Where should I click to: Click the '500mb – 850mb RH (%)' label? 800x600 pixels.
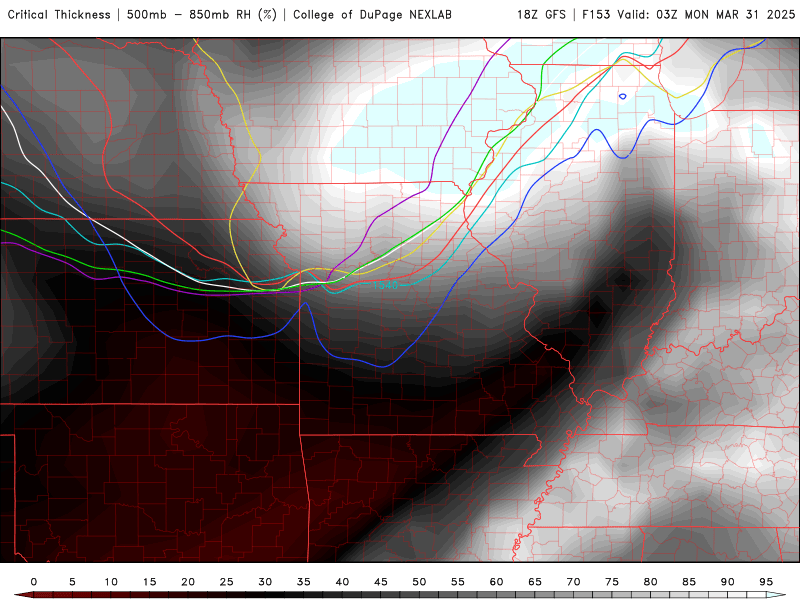pyautogui.click(x=202, y=15)
